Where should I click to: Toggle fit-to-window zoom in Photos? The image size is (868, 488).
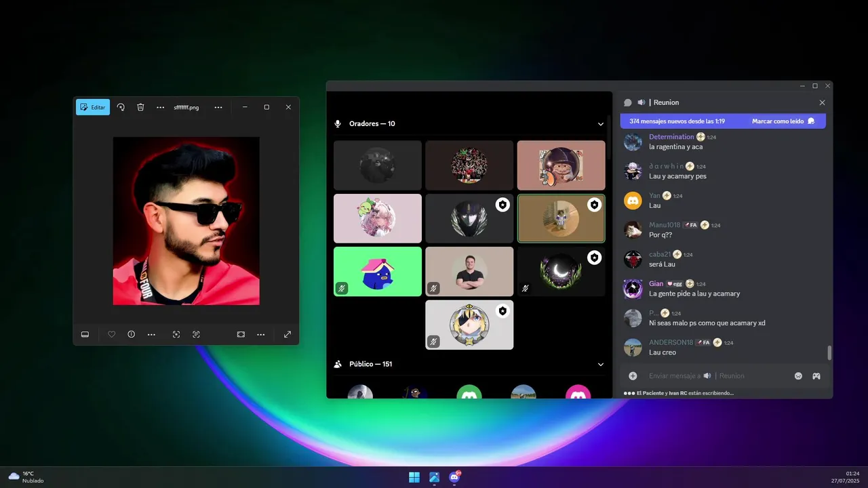click(241, 334)
